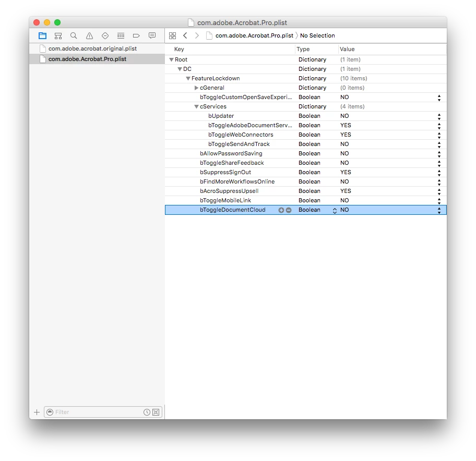The image size is (476, 461).
Task: Open value stepper for bUpdater row
Action: pyautogui.click(x=439, y=116)
